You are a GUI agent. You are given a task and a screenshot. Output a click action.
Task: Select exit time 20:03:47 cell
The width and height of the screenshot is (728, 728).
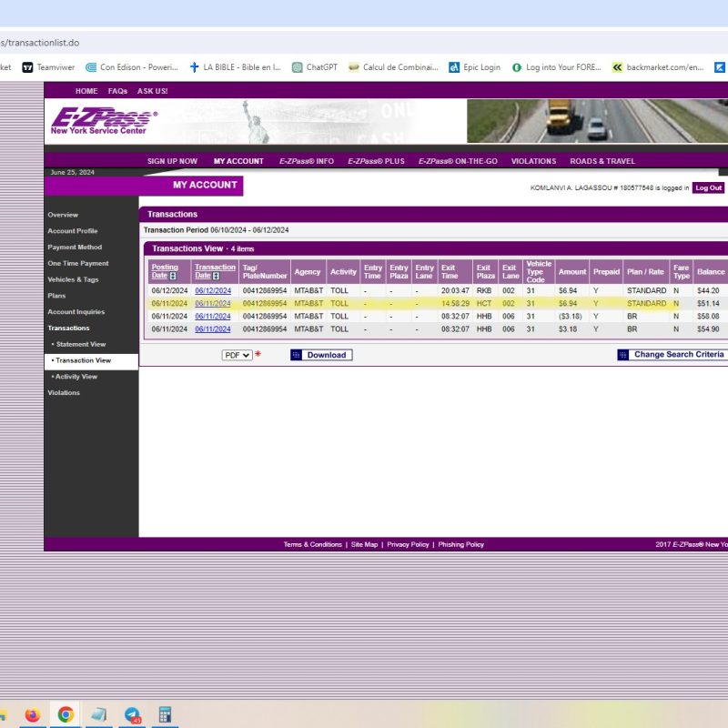[455, 290]
